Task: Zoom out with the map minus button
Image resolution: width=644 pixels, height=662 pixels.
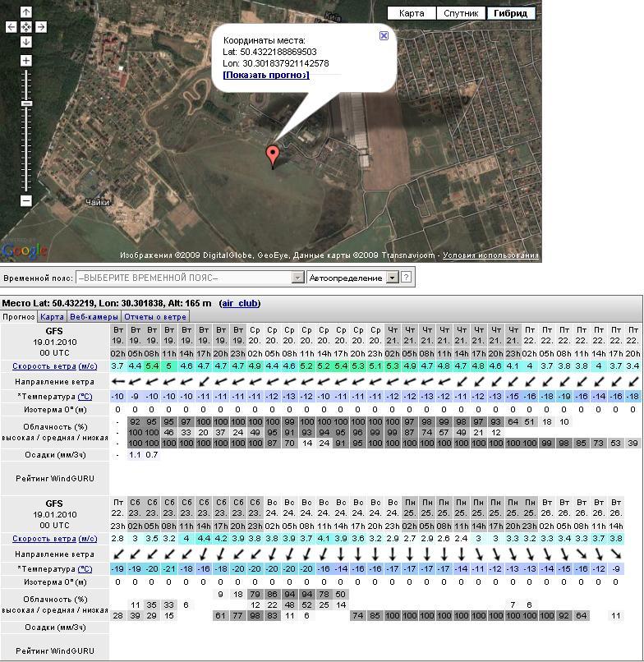Action: tap(26, 200)
